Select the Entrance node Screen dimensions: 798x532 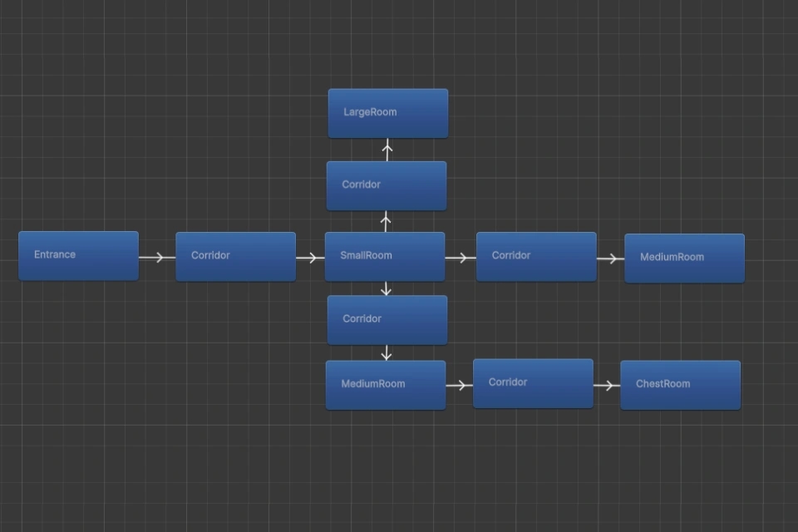click(78, 255)
